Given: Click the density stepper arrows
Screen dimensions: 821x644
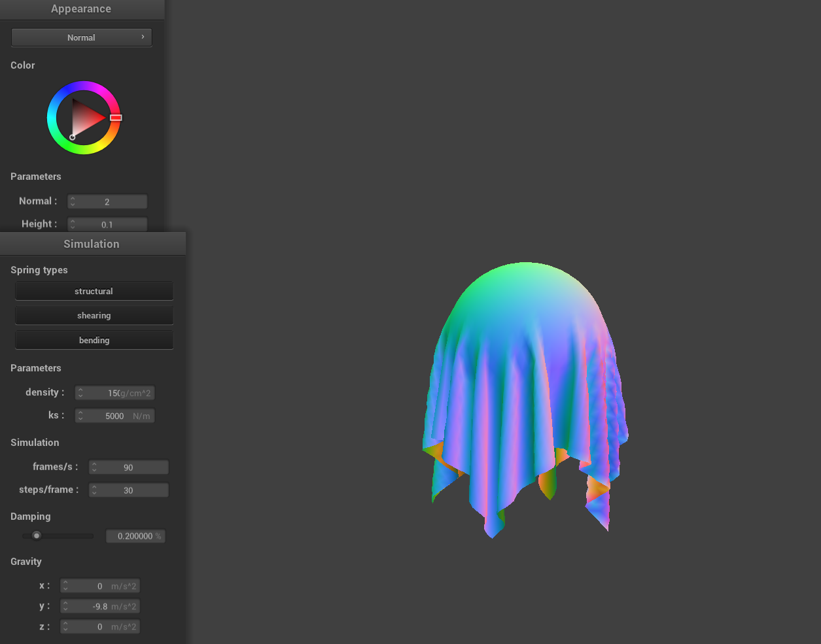Looking at the screenshot, I should [80, 393].
